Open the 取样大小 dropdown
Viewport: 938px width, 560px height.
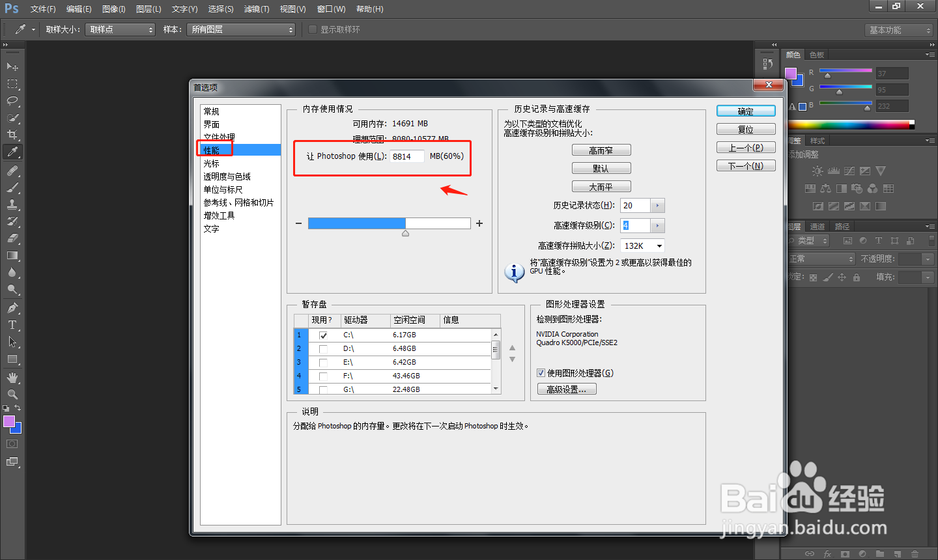point(121,29)
